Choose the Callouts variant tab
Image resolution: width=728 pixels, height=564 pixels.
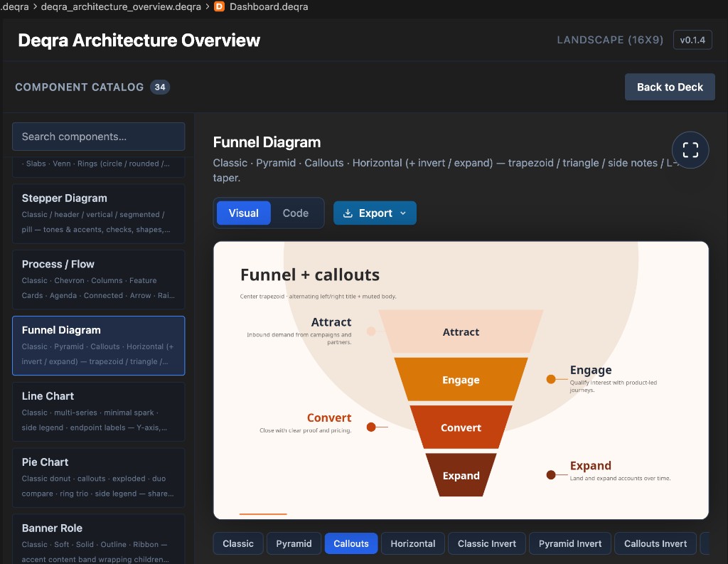[351, 543]
